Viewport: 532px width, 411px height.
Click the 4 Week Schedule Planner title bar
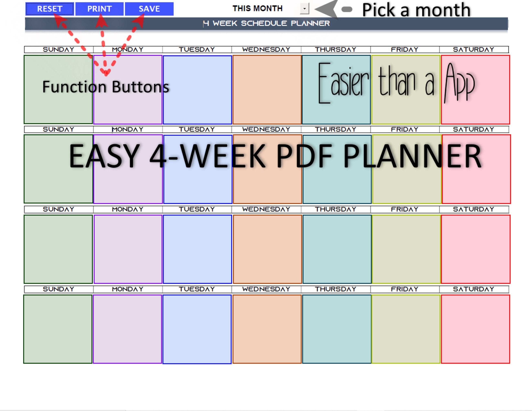click(x=266, y=24)
